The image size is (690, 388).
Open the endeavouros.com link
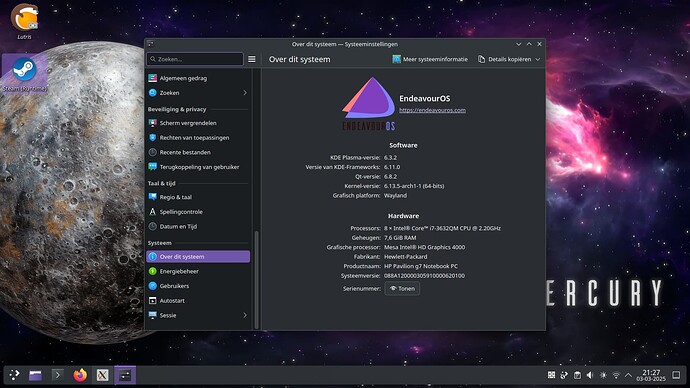[432, 110]
